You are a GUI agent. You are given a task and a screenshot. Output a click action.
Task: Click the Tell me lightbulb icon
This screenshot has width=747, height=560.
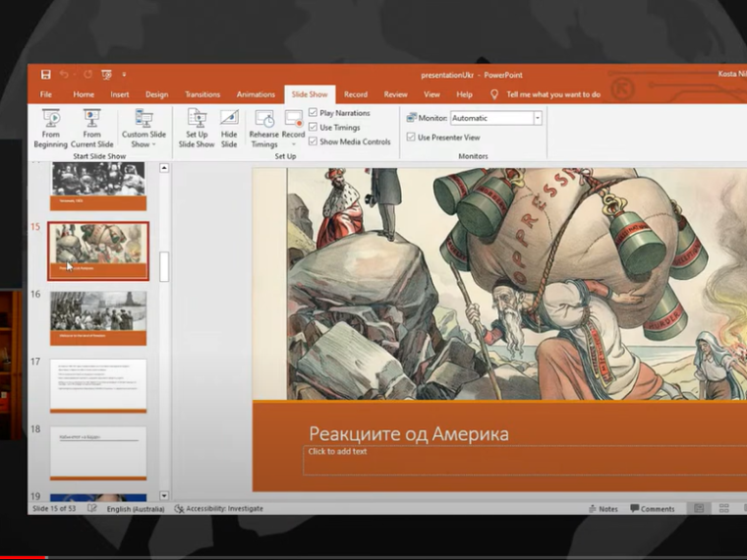[x=494, y=94]
